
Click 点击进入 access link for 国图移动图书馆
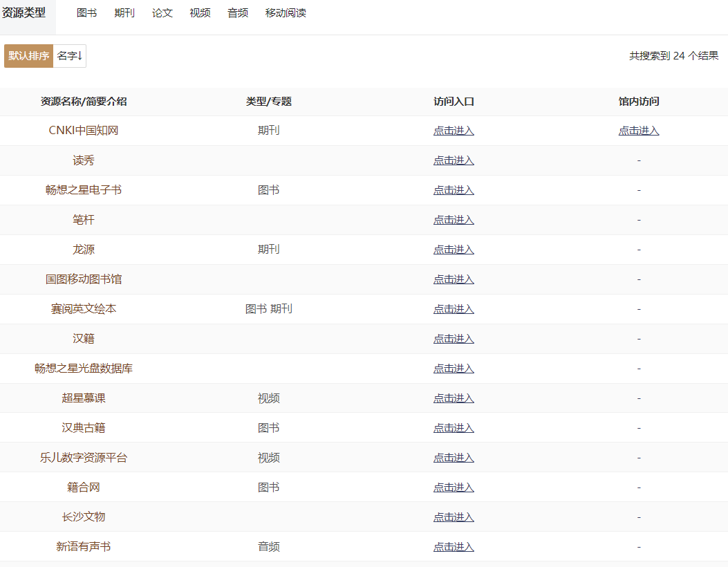point(454,279)
